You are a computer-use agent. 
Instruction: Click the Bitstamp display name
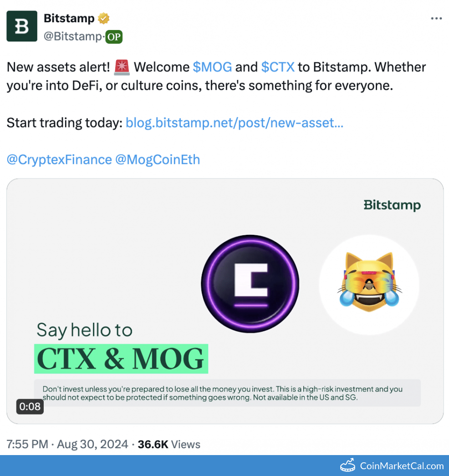pyautogui.click(x=69, y=19)
